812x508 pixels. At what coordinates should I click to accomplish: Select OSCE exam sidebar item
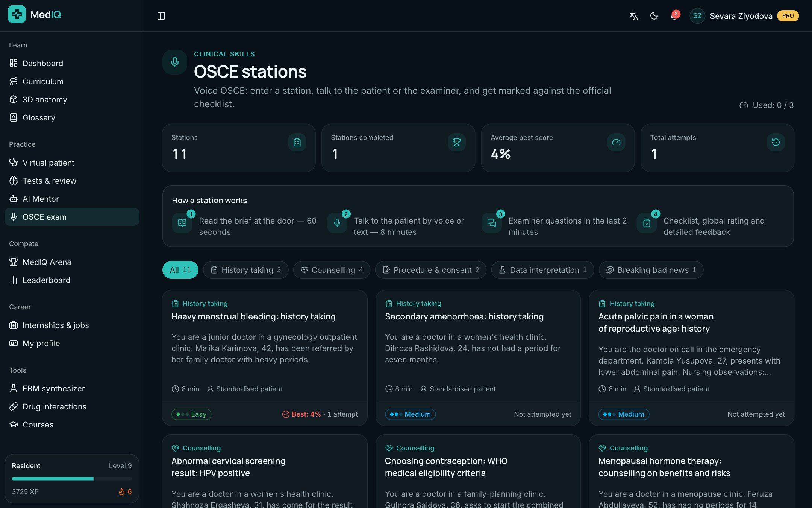pyautogui.click(x=72, y=217)
